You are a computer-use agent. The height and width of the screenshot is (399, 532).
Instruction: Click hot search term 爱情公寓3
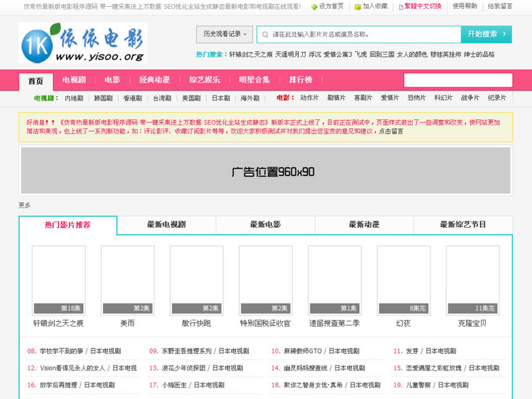[338, 55]
